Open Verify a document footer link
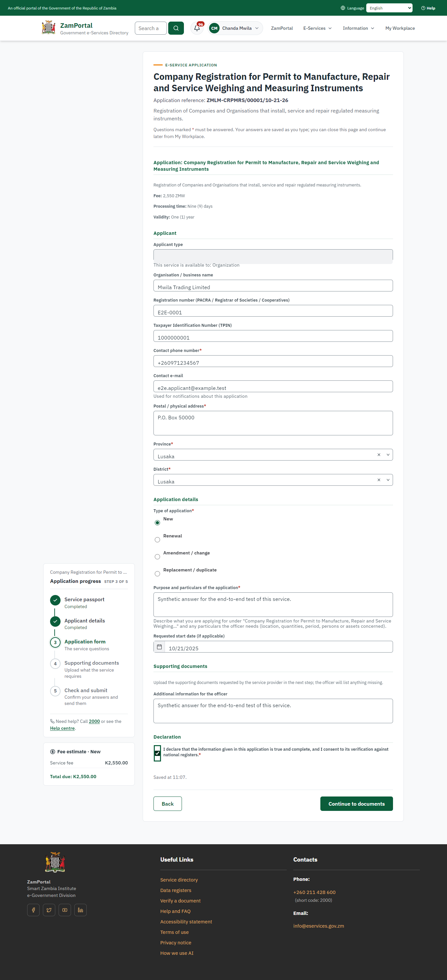Viewport: 447px width, 980px height. [180, 901]
